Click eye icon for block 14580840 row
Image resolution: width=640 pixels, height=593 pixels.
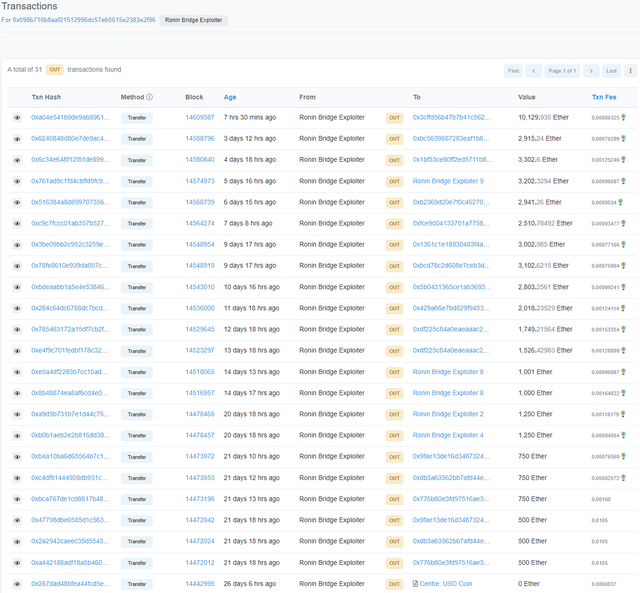coord(17,160)
